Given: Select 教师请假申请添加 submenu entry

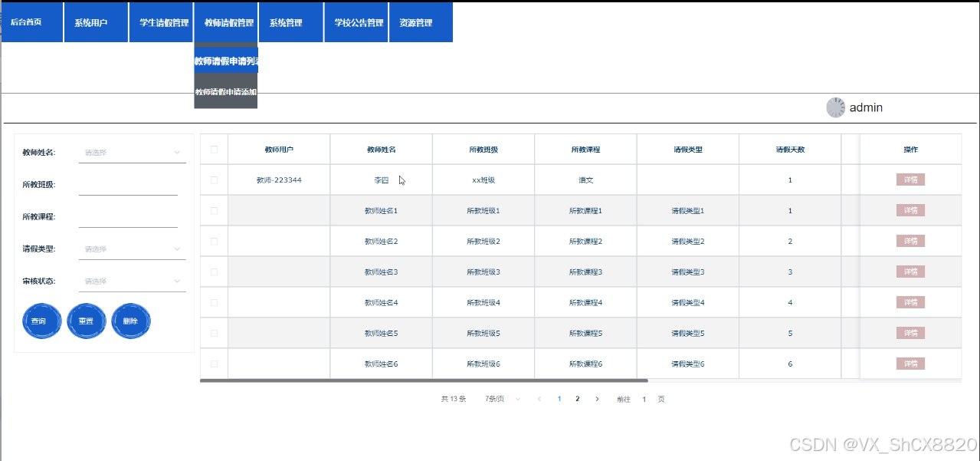Looking at the screenshot, I should click(x=226, y=92).
